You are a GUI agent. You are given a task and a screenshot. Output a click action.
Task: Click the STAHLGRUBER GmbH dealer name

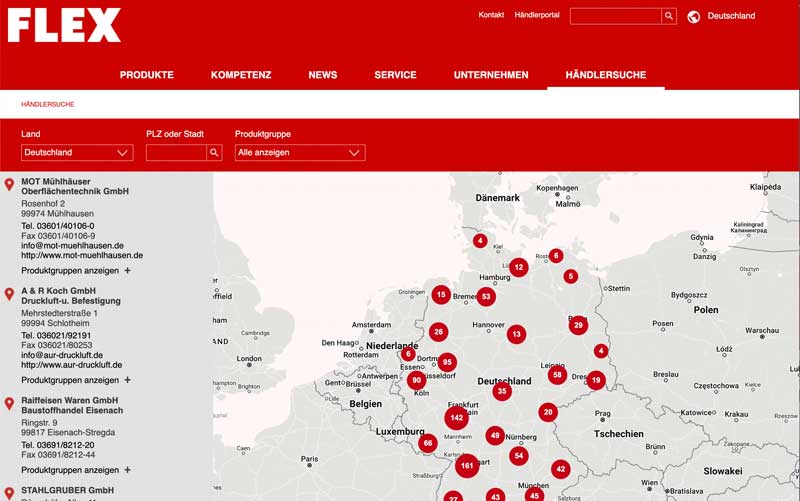click(67, 490)
